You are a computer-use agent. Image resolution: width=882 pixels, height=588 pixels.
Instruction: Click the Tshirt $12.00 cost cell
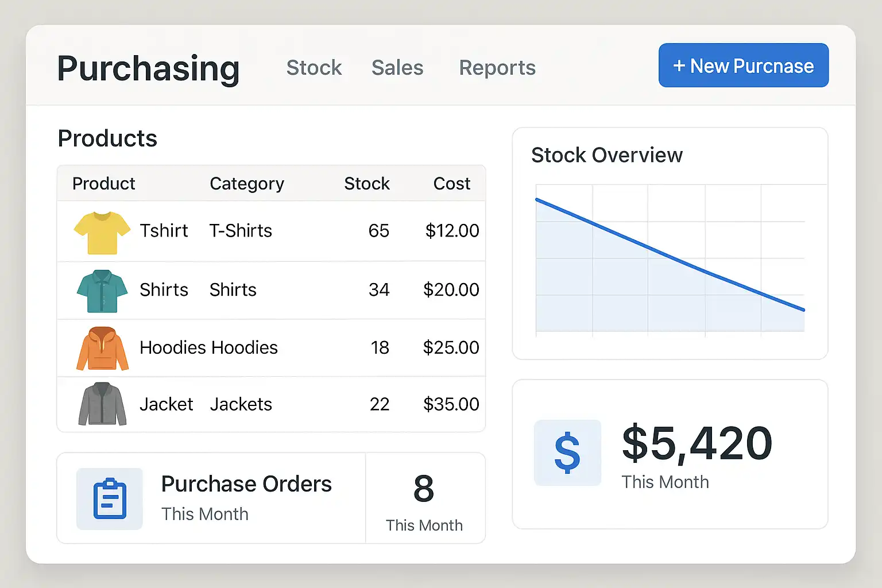(452, 231)
